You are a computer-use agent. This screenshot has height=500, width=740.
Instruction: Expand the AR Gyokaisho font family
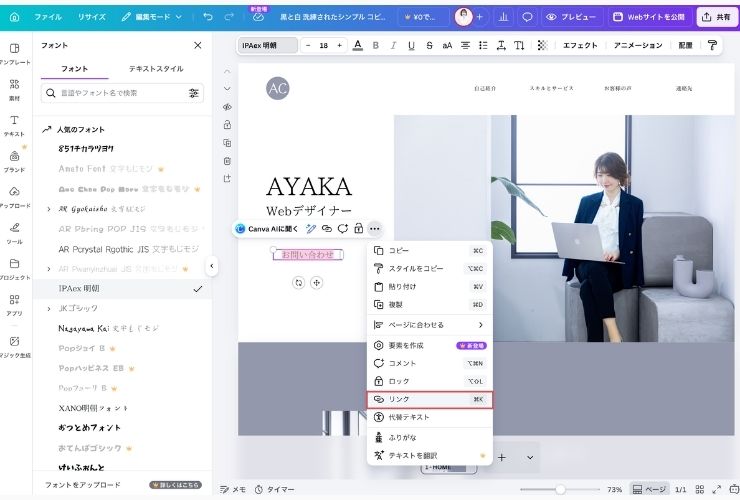49,209
